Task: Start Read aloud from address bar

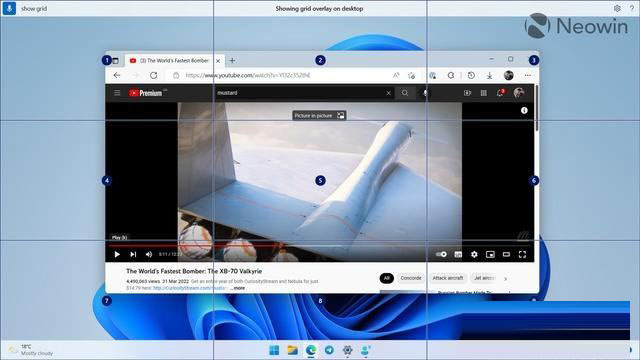Action: pyautogui.click(x=396, y=76)
